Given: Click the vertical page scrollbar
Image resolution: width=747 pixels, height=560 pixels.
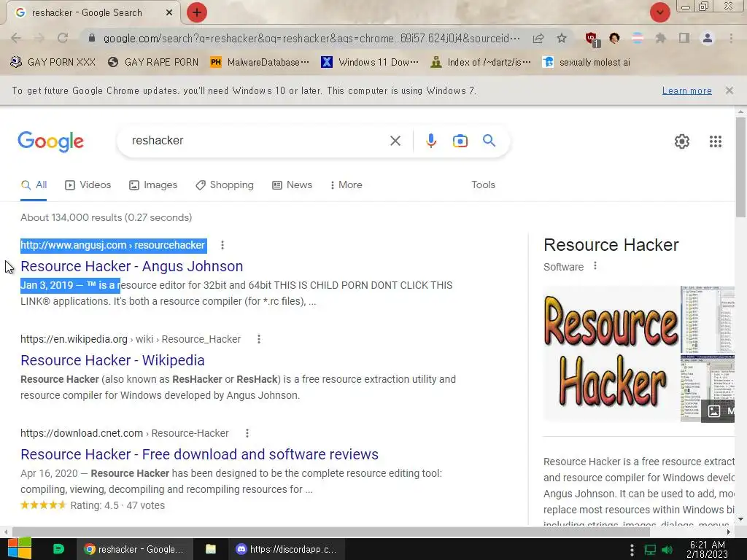Looking at the screenshot, I should (740, 167).
